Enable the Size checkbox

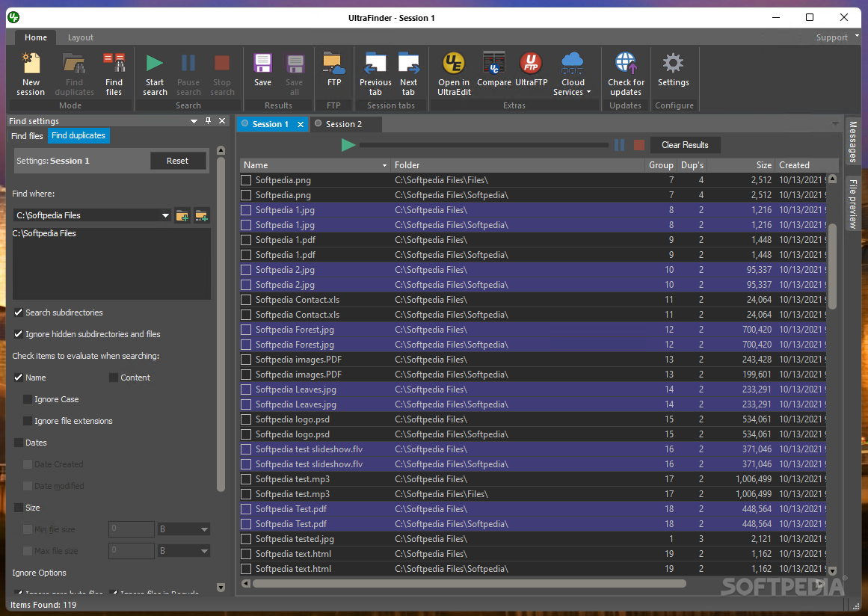coord(19,508)
